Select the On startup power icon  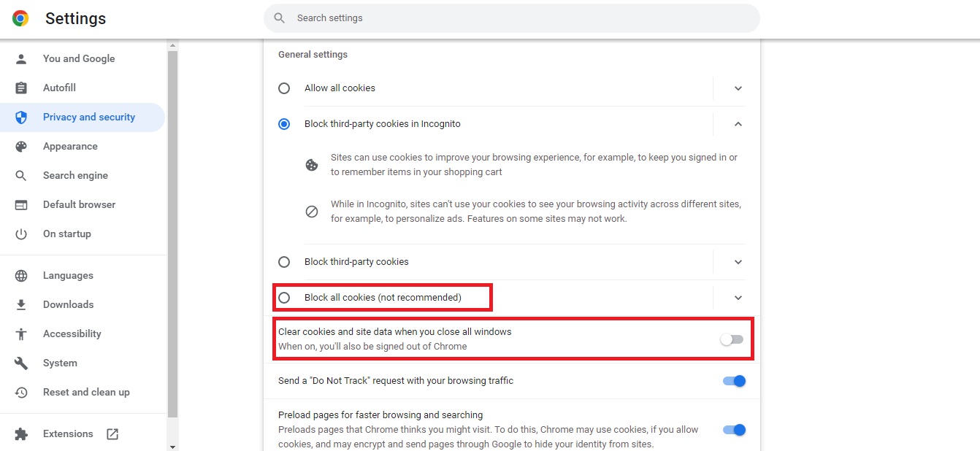(x=23, y=234)
